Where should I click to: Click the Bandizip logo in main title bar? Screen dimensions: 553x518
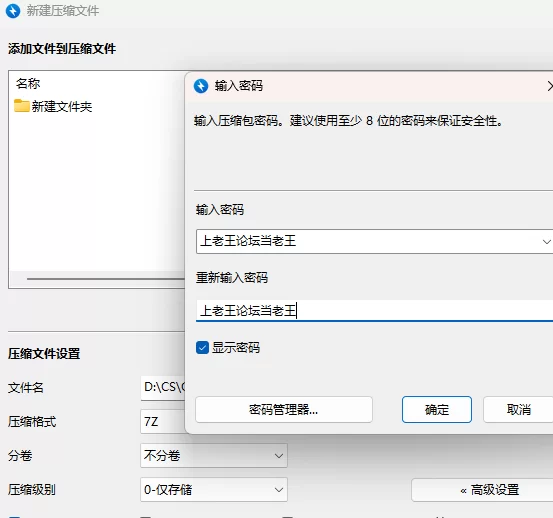13,11
